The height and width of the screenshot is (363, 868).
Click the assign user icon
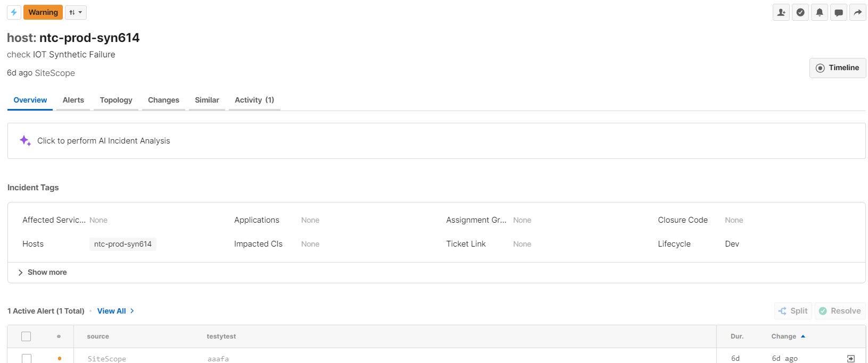click(x=781, y=12)
